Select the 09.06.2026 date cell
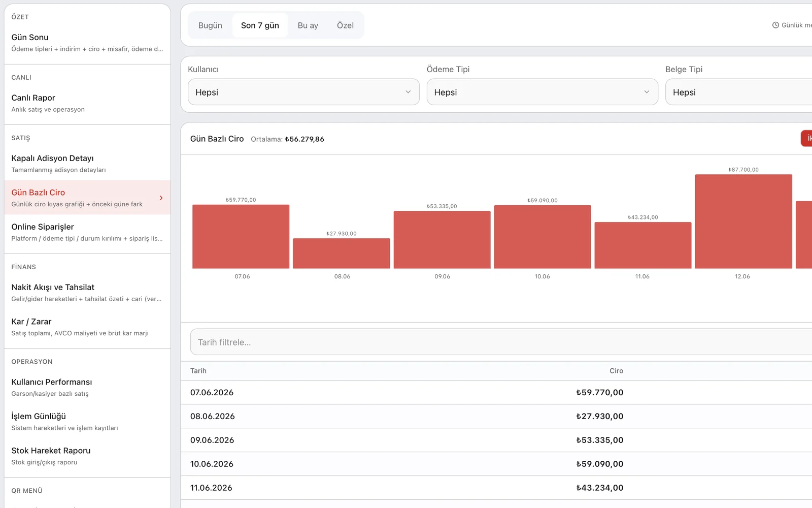 (212, 440)
